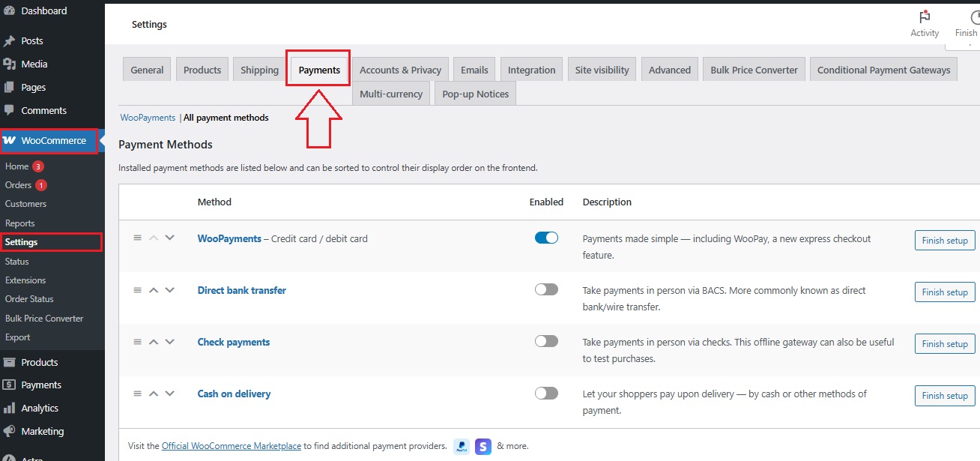Move Cash on delivery up

(154, 394)
